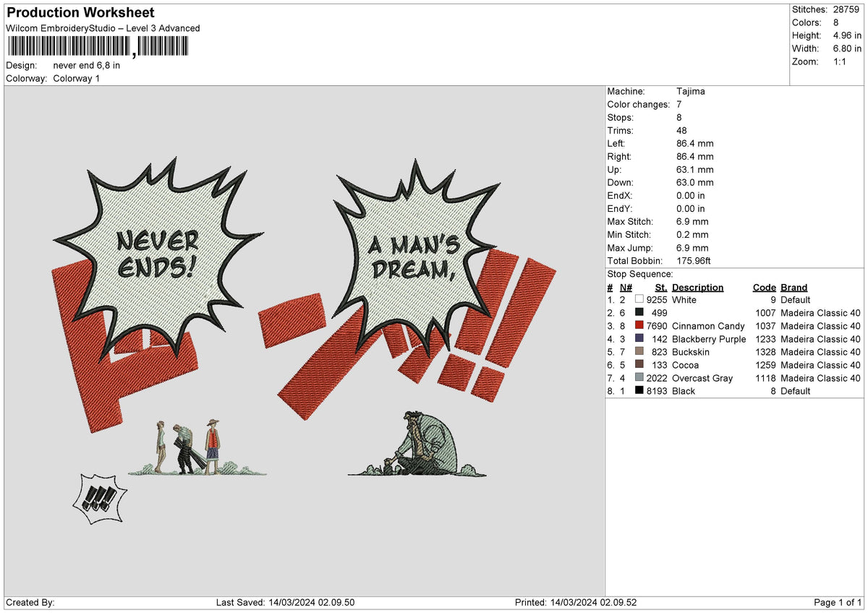
Task: Select the Cinnamon Candy red swatch
Action: [639, 326]
